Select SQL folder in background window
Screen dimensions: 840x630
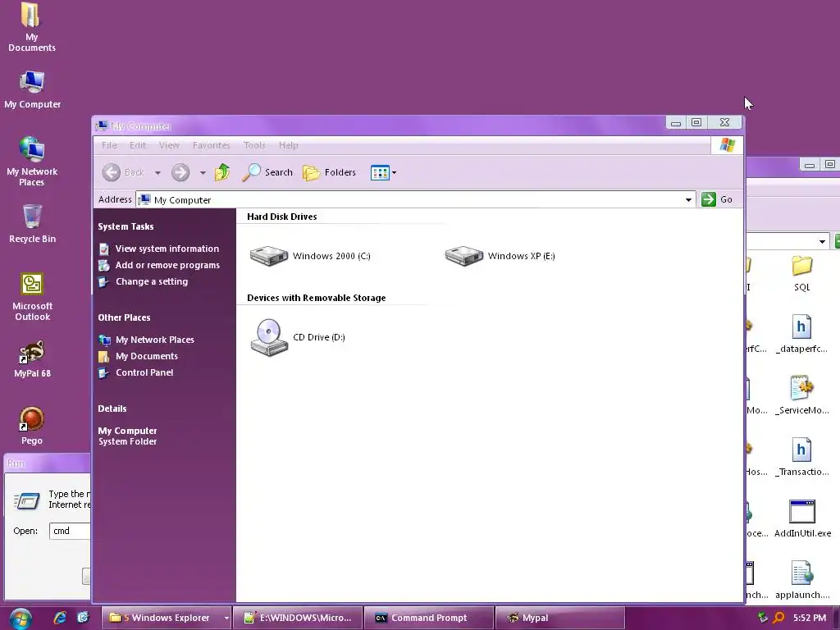pyautogui.click(x=802, y=274)
